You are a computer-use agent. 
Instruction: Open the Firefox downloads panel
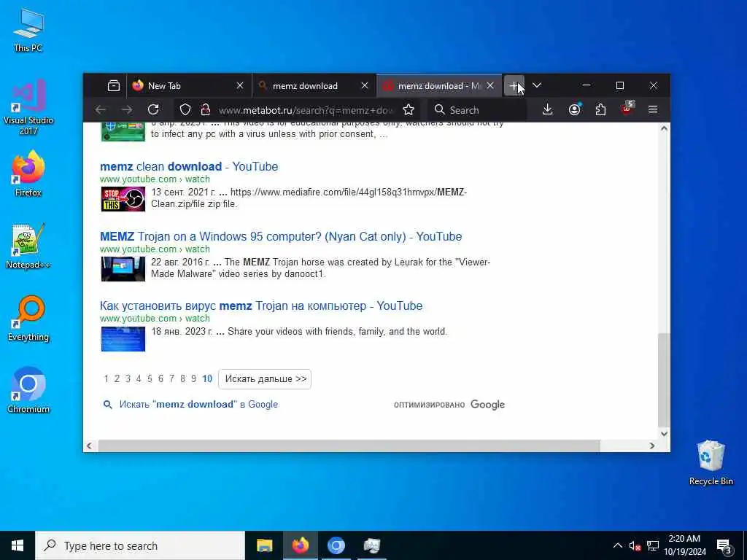pyautogui.click(x=547, y=109)
